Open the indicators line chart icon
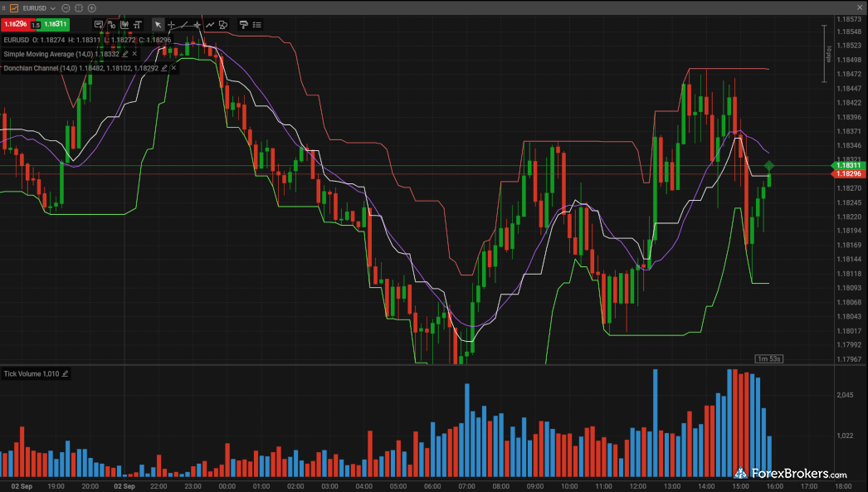 coord(210,25)
